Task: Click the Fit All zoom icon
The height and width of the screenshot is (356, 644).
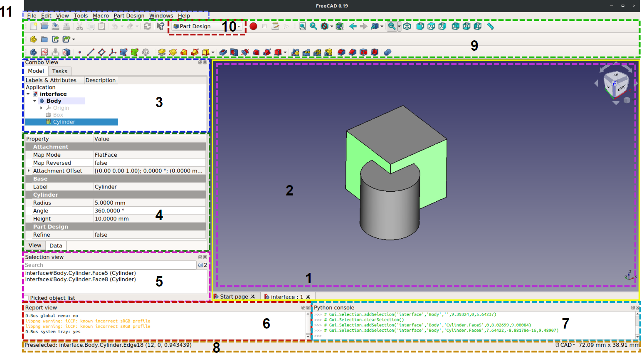Action: (x=302, y=26)
